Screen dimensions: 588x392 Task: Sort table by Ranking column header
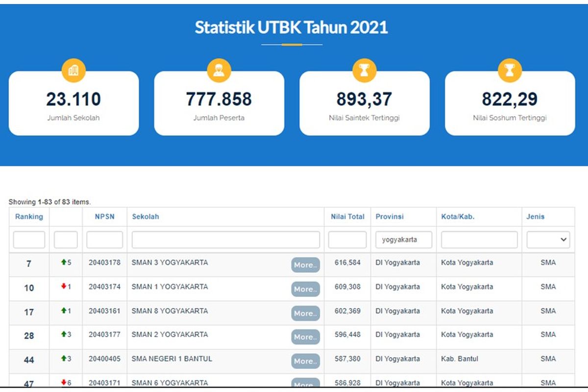coord(29,217)
